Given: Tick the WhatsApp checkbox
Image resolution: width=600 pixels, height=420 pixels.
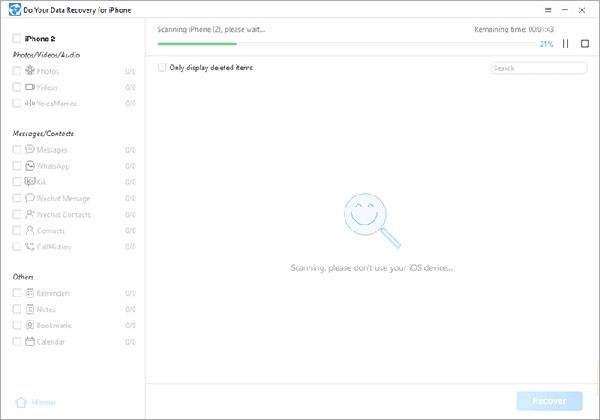Looking at the screenshot, I should tap(16, 166).
